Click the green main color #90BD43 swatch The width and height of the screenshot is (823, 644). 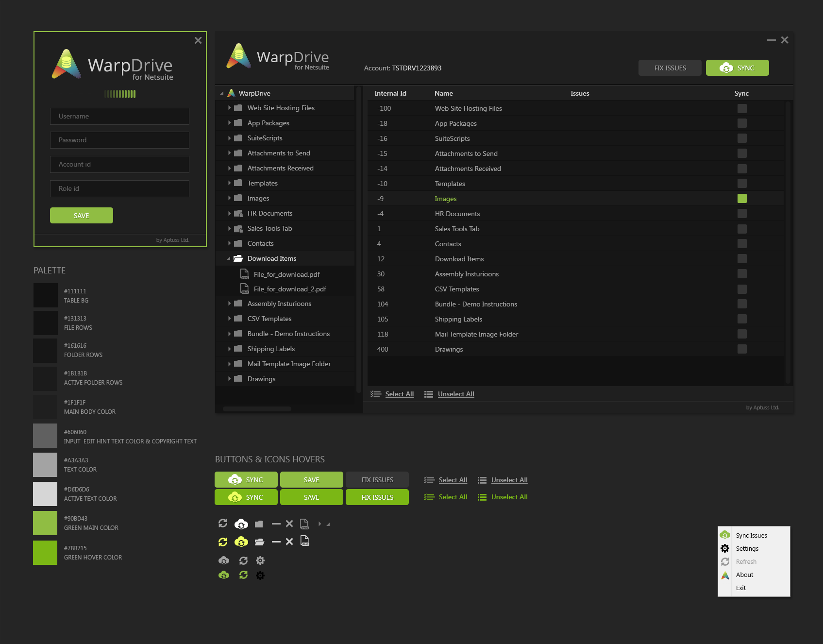45,523
